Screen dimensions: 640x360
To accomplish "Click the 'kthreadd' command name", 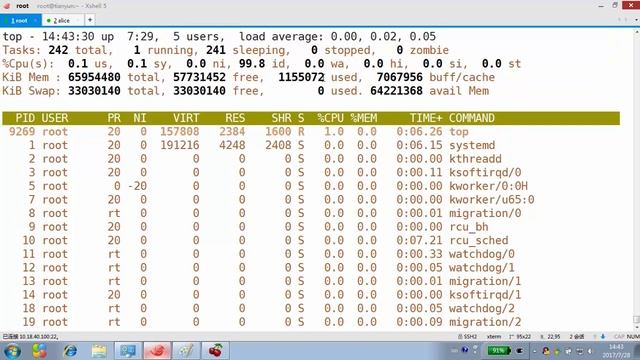I will [476, 159].
